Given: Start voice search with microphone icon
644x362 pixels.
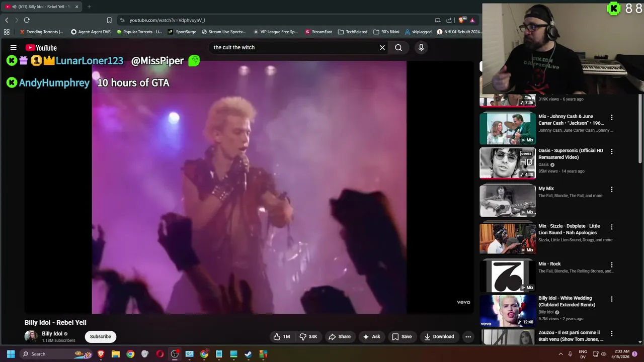Looking at the screenshot, I should [x=421, y=47].
